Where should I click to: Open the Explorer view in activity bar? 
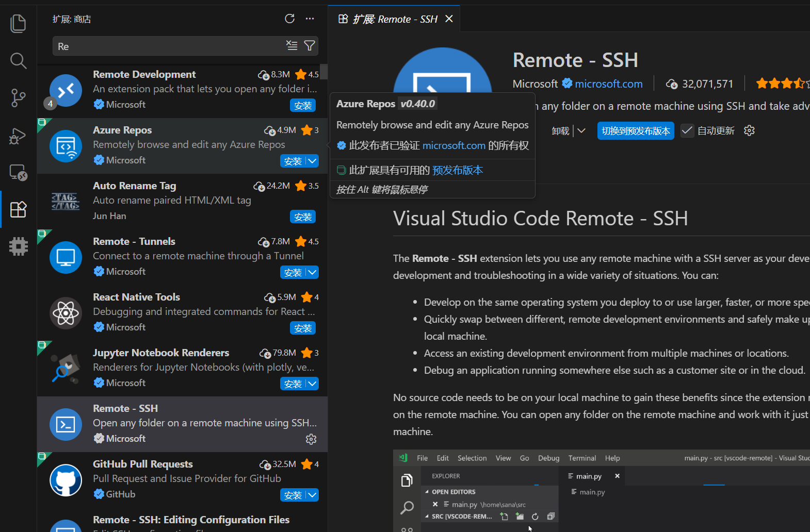pos(18,24)
